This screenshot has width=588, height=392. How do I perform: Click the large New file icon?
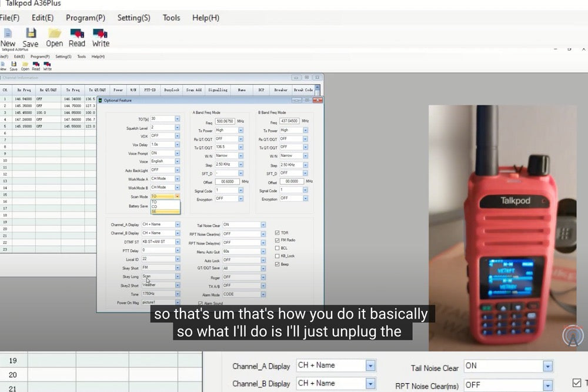(x=8, y=33)
